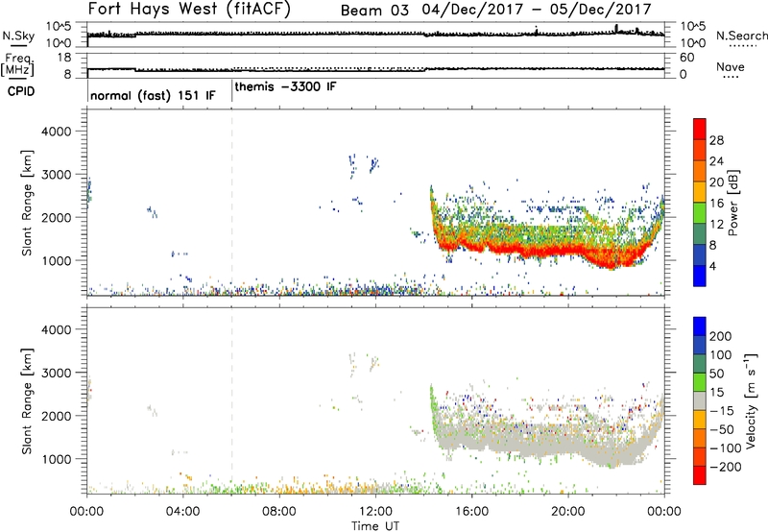Click the '28' tick on the power color bar
The width and height of the screenshot is (768, 532).
716,140
